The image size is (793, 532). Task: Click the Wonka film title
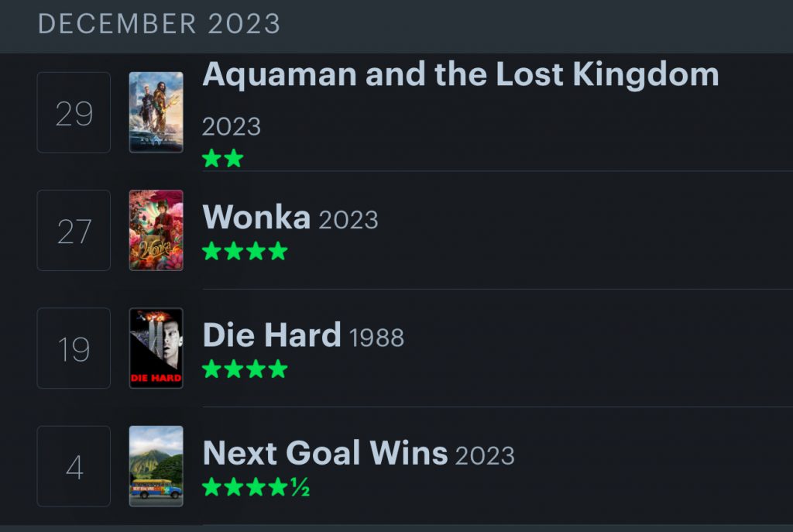(x=256, y=218)
